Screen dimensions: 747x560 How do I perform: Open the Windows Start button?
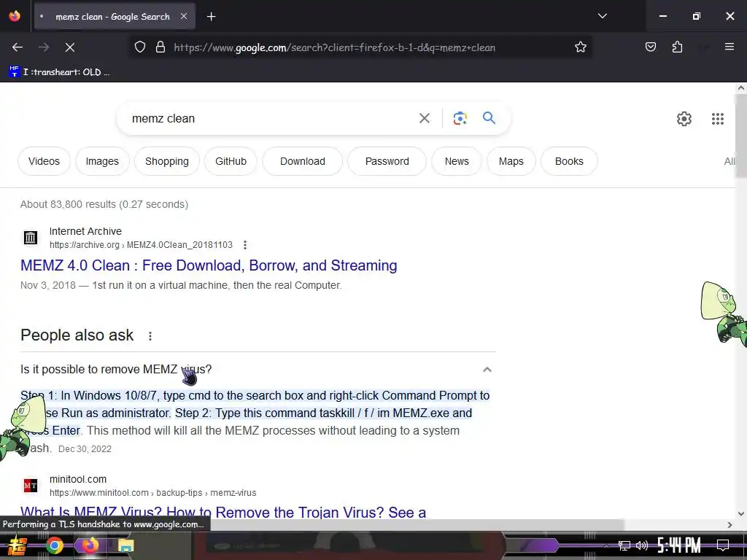(x=17, y=545)
